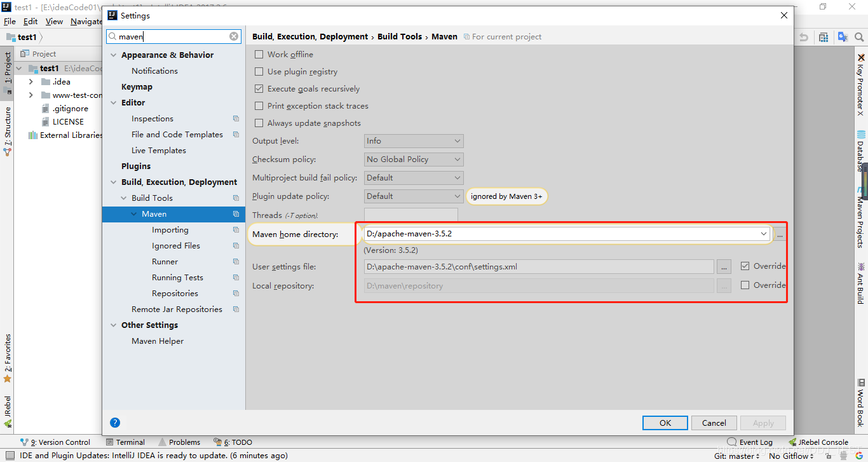Select LICENSE file in Project tree
Image resolution: width=868 pixels, height=462 pixels.
[x=68, y=122]
